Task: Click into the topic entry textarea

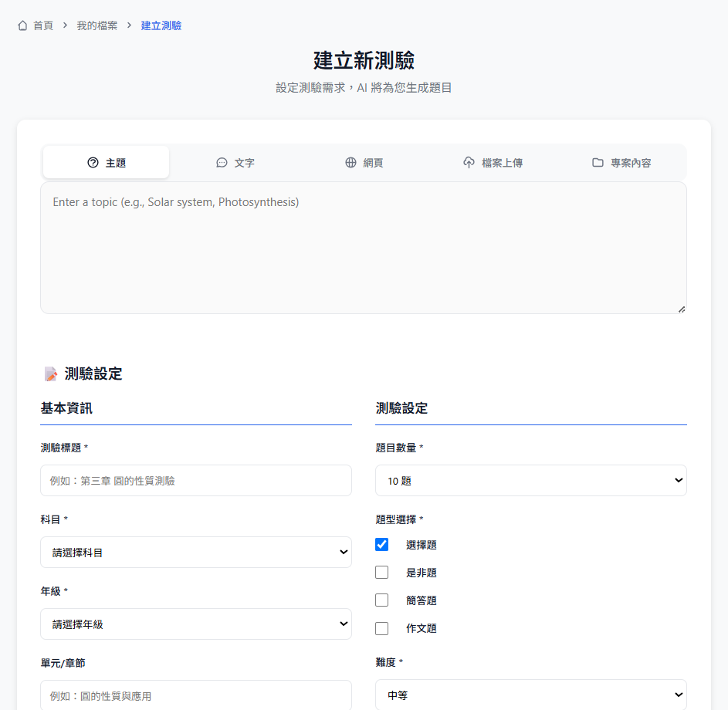Action: [x=363, y=247]
